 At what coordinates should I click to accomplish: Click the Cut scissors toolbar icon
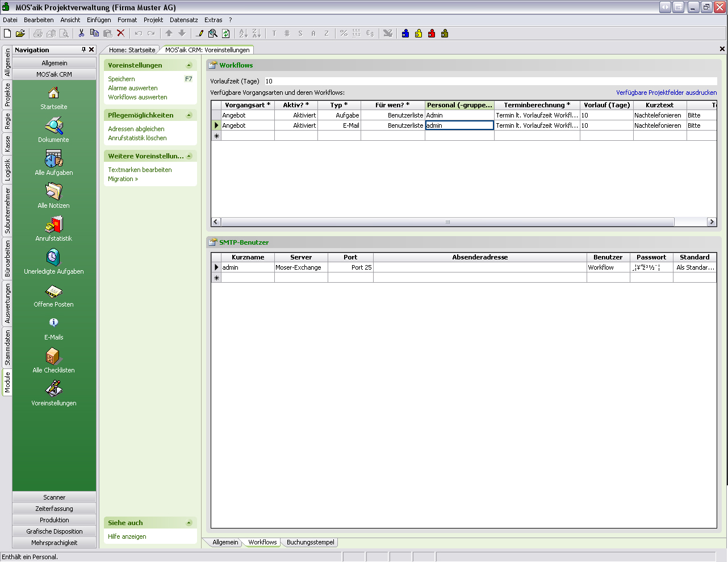coord(81,33)
